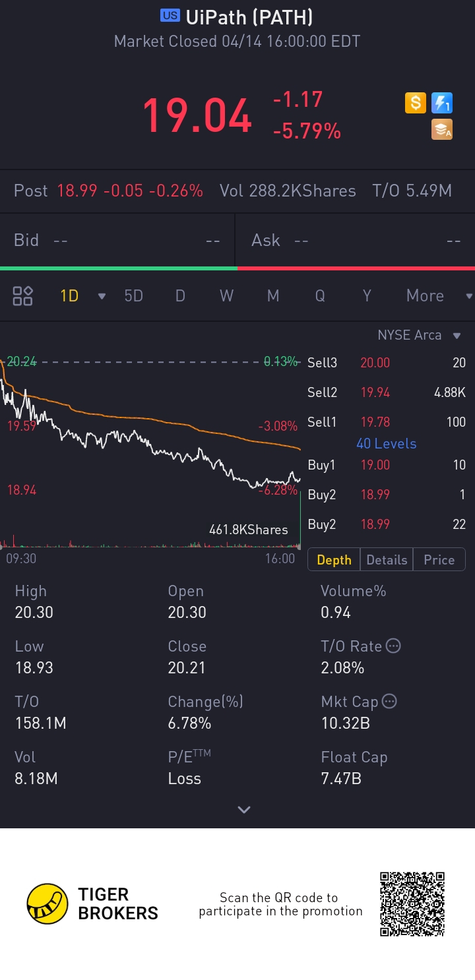Tap the Volume% 0.94 value

click(336, 613)
